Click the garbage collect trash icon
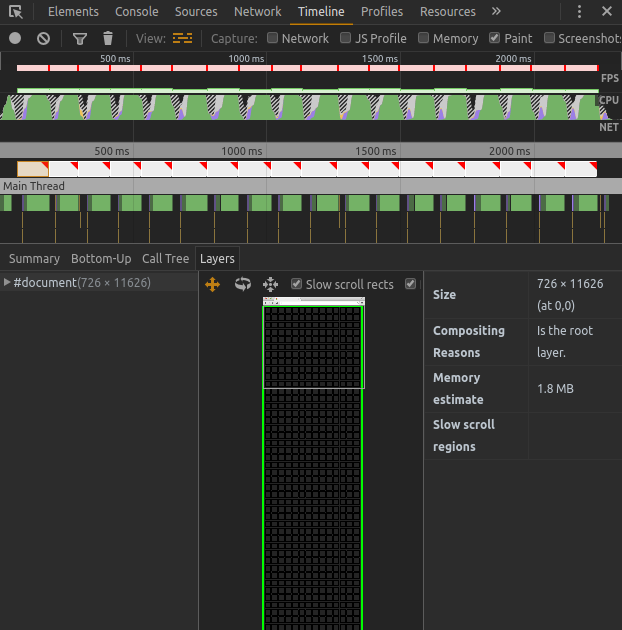Screen dimensions: 622x630 (108, 38)
